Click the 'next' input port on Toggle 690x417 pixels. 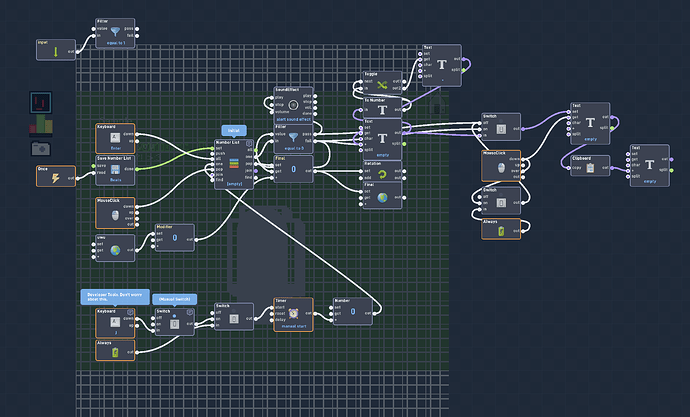361,81
